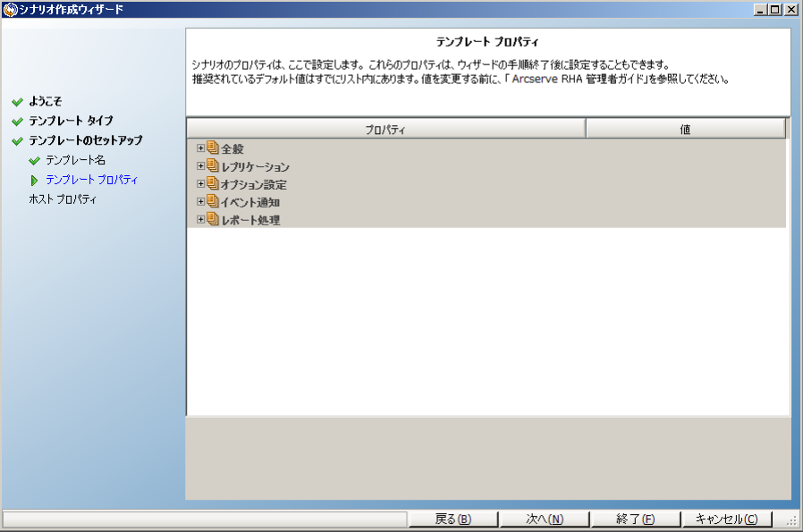Image resolution: width=803 pixels, height=532 pixels.
Task: Cancel the wizard with キャンセル(C)
Action: pos(727,519)
